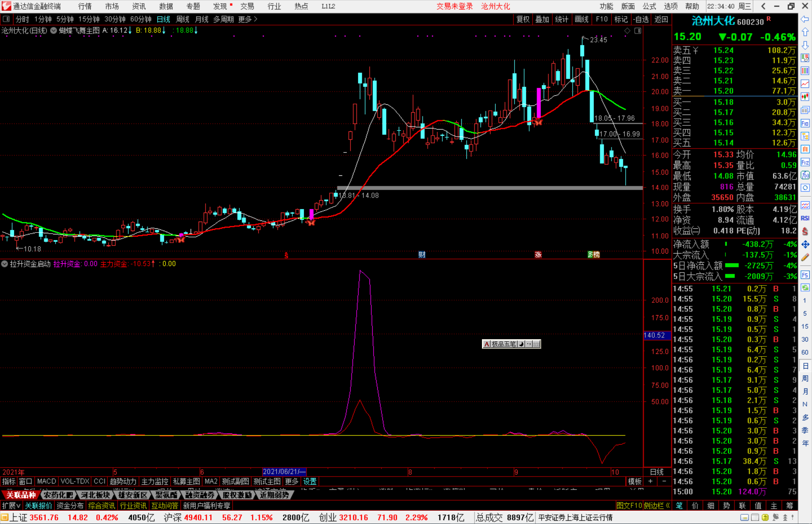Click the up arrow icon in right sidebar
The height and width of the screenshot is (524, 812).
(x=805, y=32)
